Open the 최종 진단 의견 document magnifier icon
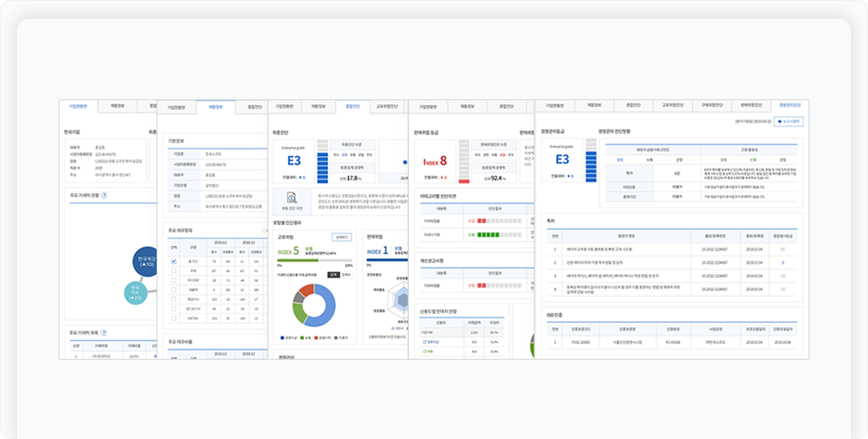The image size is (868, 439). [291, 198]
